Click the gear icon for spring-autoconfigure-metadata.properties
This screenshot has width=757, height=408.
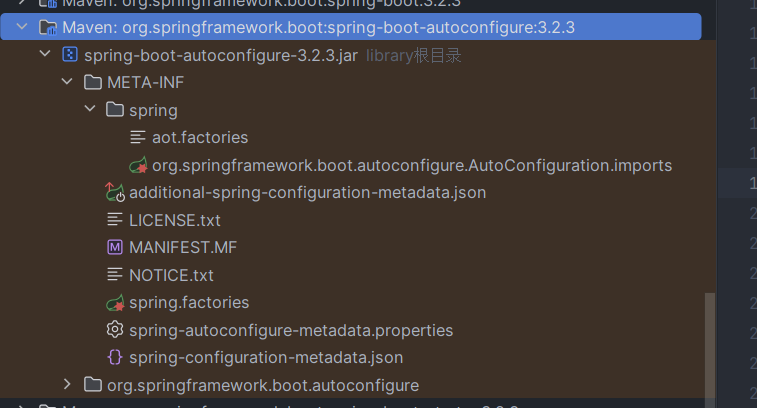(115, 330)
